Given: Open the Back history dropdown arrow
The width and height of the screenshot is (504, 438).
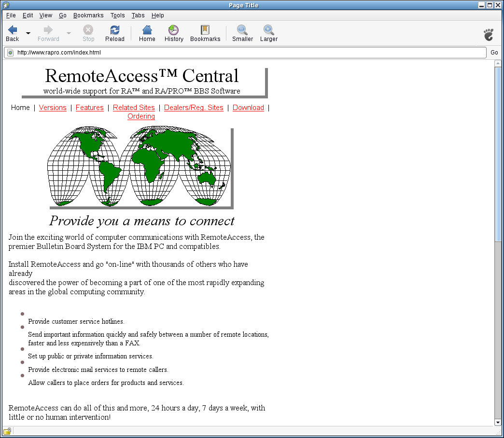Looking at the screenshot, I should coord(28,33).
